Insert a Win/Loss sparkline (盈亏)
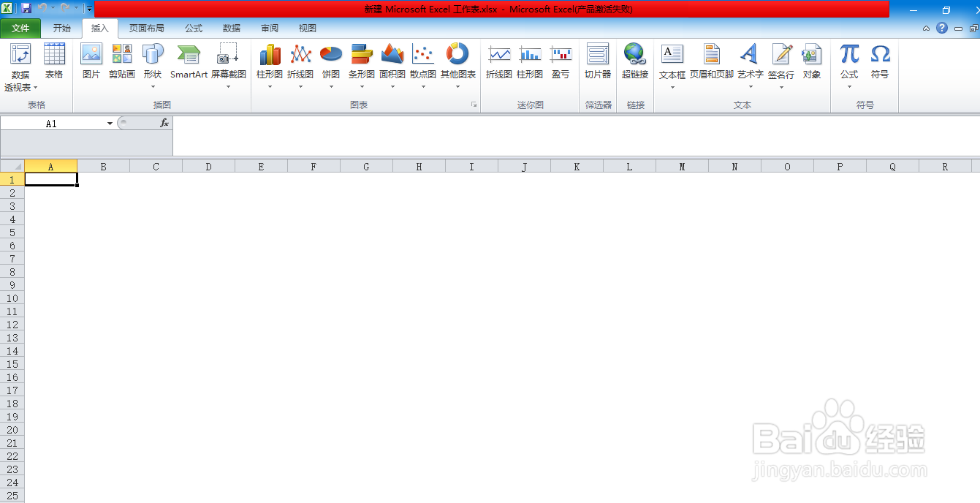Screen dimensions: 980x503 pyautogui.click(x=561, y=61)
